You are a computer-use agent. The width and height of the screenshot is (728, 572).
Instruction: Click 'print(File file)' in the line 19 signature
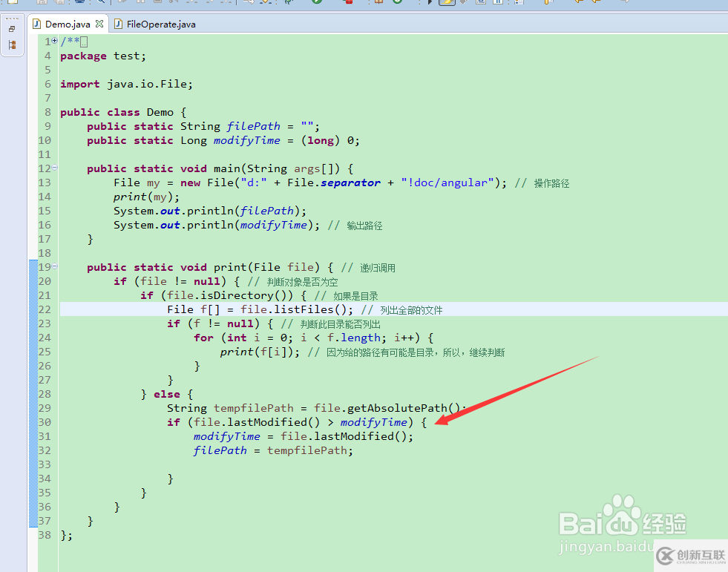(266, 267)
